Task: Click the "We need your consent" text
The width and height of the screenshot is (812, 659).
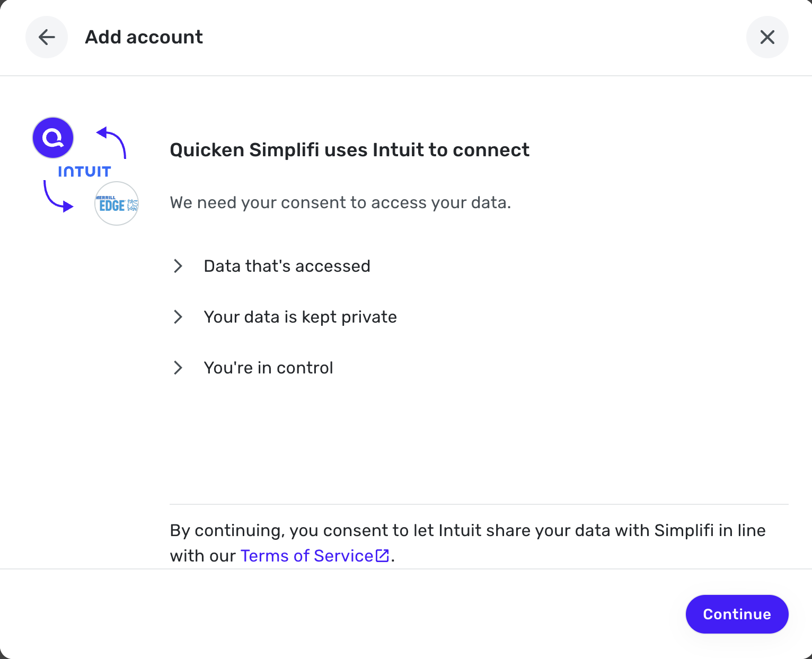Action: pyautogui.click(x=340, y=202)
